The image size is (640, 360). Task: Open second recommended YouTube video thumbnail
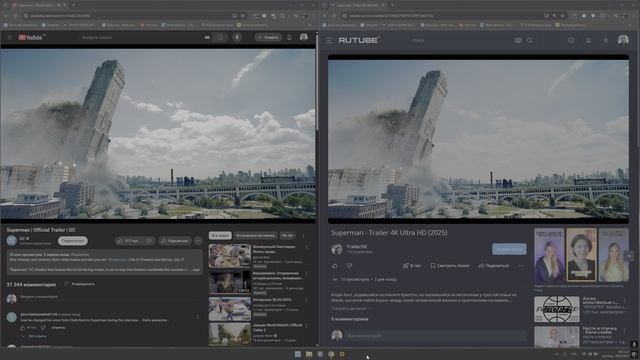229,282
